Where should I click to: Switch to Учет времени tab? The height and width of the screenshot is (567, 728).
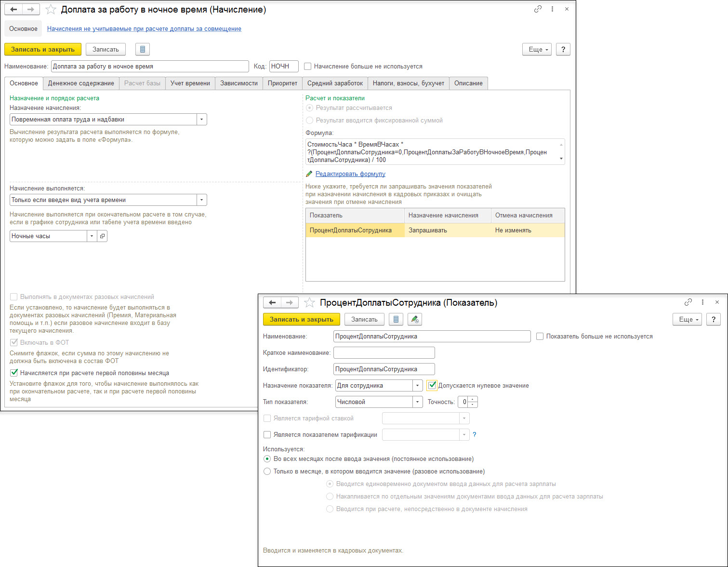tap(190, 83)
